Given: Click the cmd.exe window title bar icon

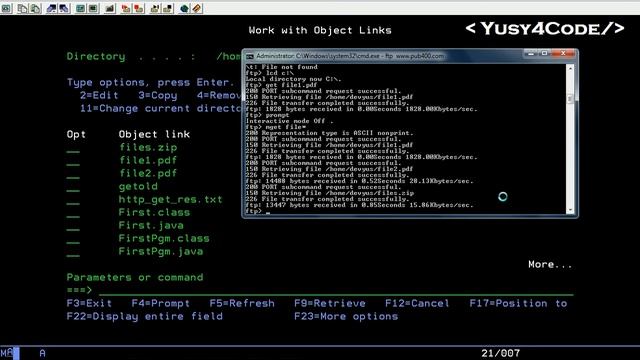Looking at the screenshot, I should tap(249, 56).
